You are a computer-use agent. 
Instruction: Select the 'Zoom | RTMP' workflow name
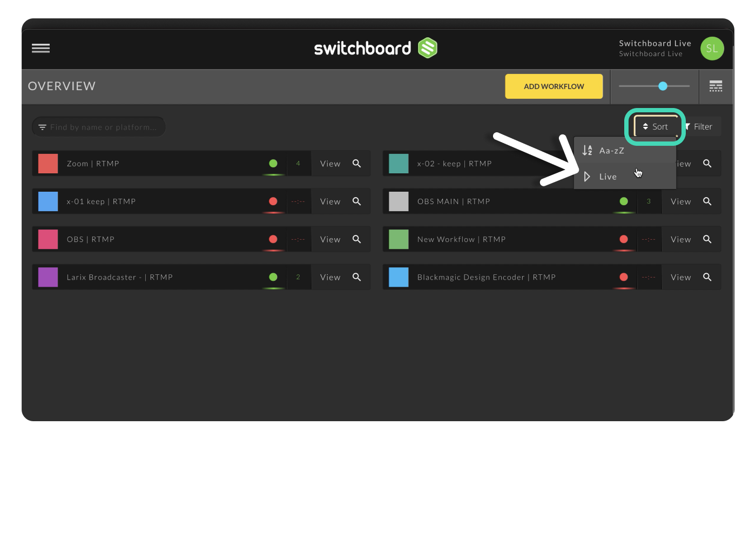93,164
